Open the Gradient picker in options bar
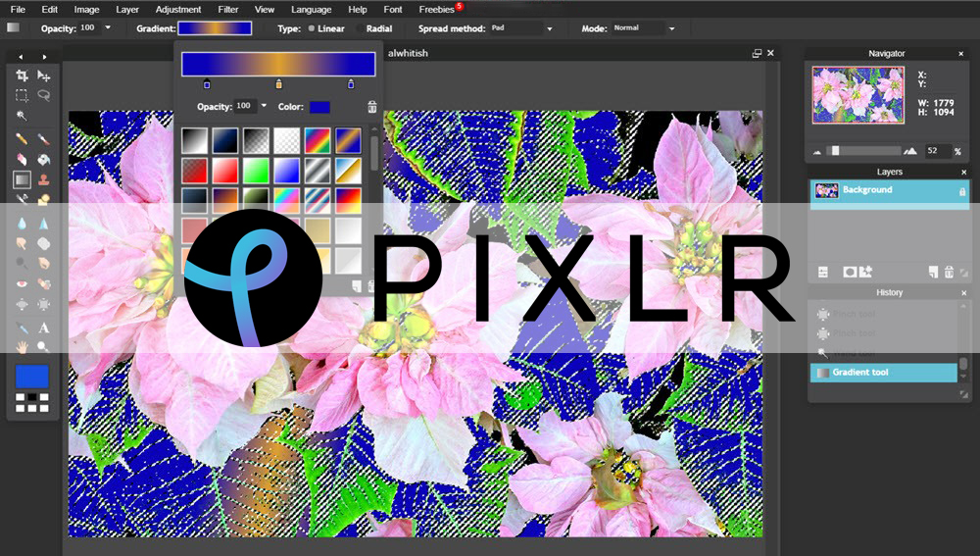 [x=215, y=28]
